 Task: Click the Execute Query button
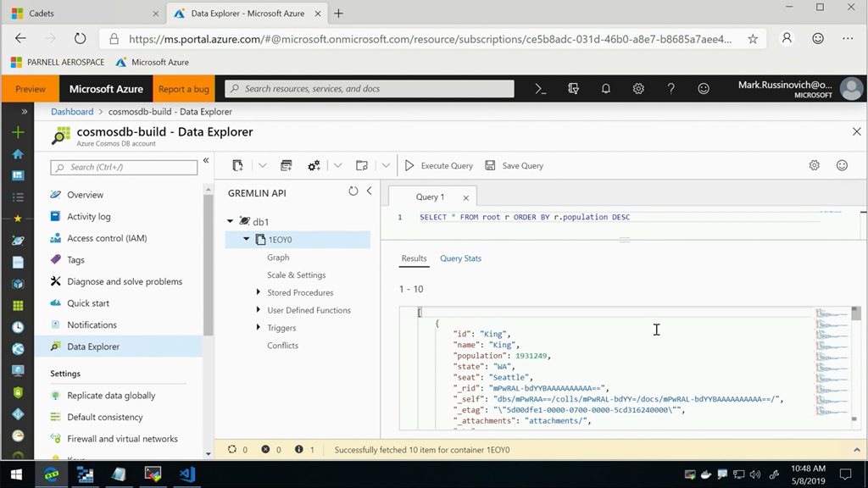pyautogui.click(x=438, y=166)
